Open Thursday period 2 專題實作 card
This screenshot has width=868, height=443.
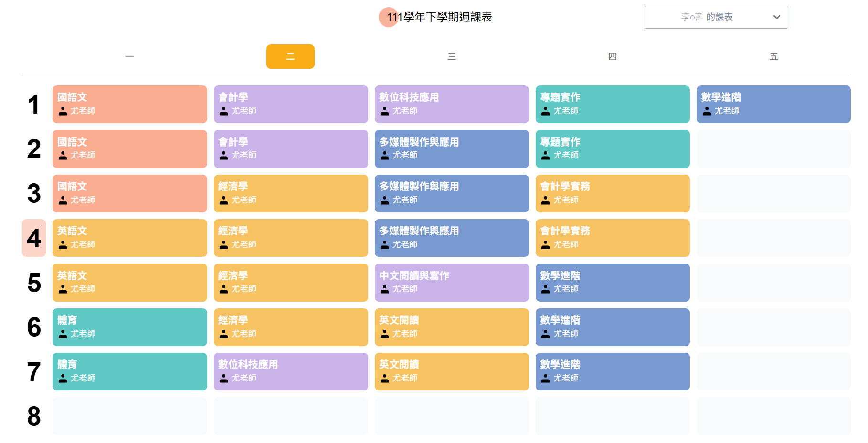click(x=613, y=149)
